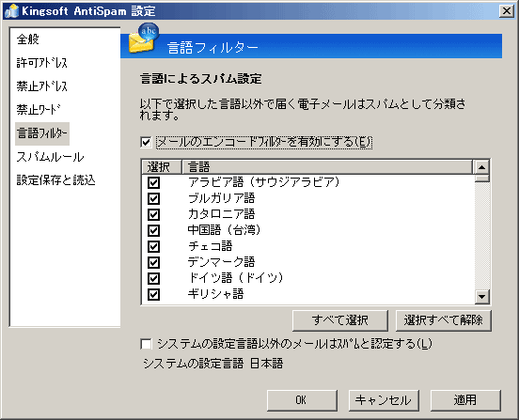Close the AntiSpam settings dialog
This screenshot has height=420, width=519.
tap(507, 11)
